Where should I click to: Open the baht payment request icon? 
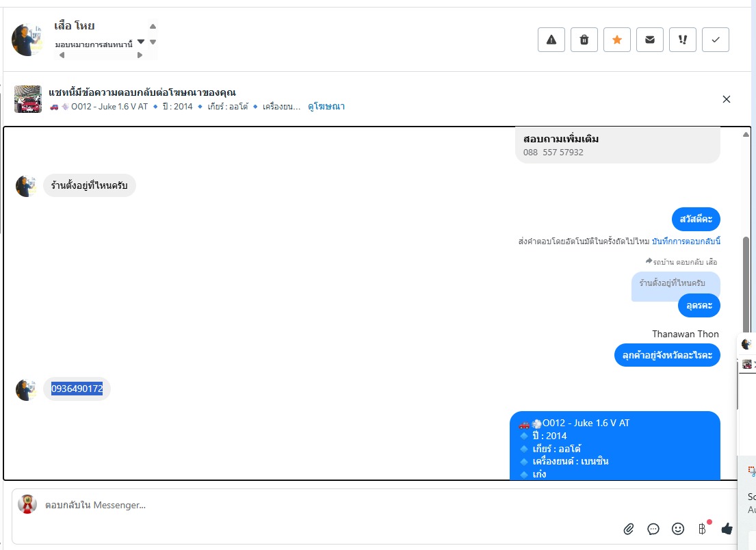(x=703, y=529)
